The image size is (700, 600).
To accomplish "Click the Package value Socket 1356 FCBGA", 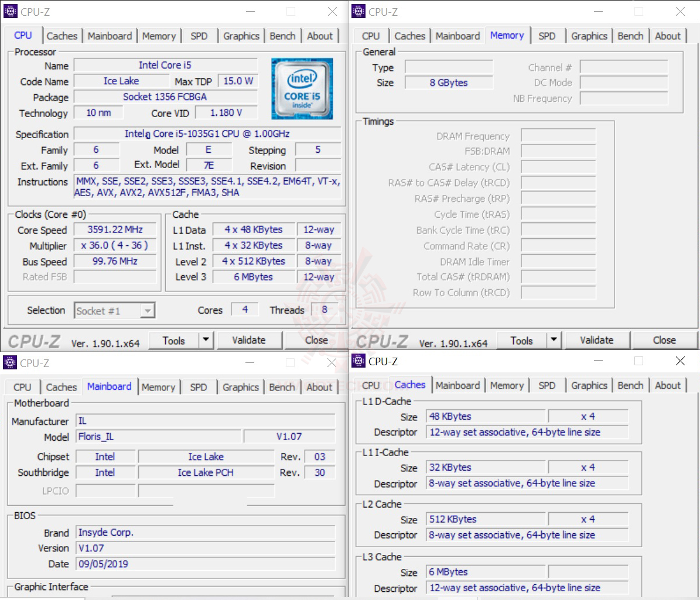I will point(166,97).
